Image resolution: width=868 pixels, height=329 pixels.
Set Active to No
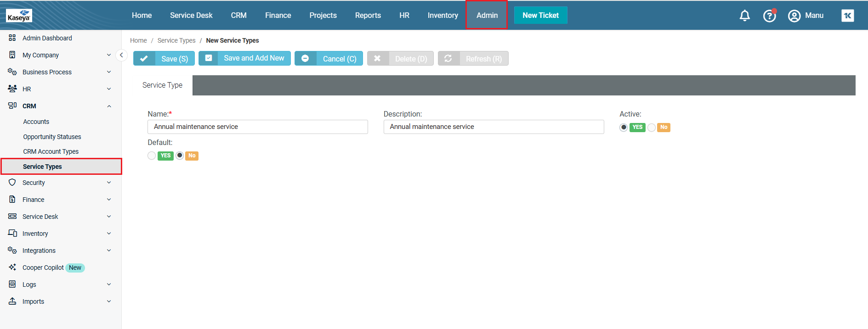click(x=652, y=128)
